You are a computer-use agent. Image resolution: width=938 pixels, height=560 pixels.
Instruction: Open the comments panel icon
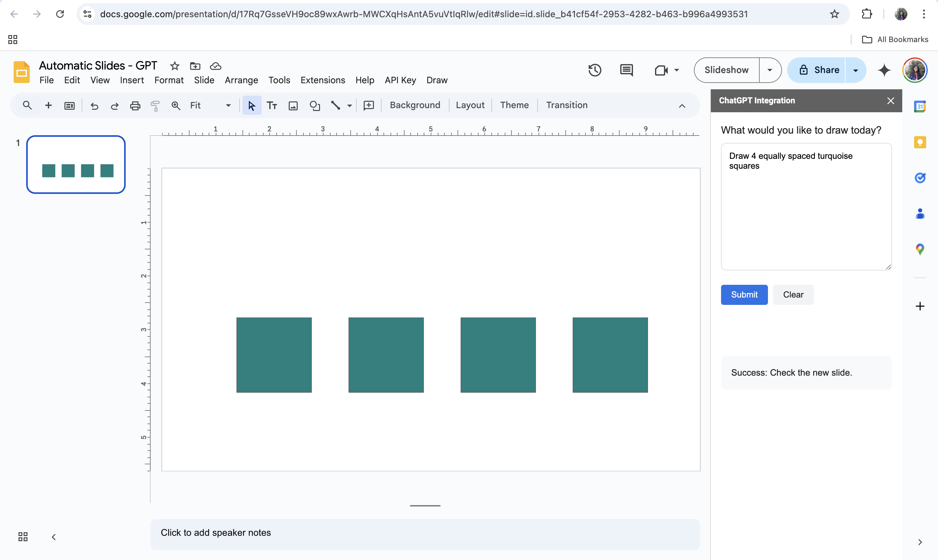coord(626,70)
